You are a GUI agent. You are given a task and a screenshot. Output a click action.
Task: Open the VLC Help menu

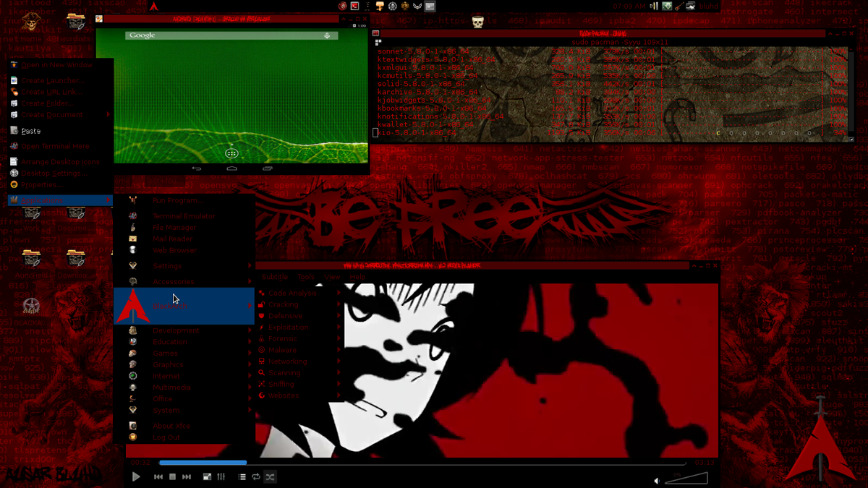pos(357,277)
